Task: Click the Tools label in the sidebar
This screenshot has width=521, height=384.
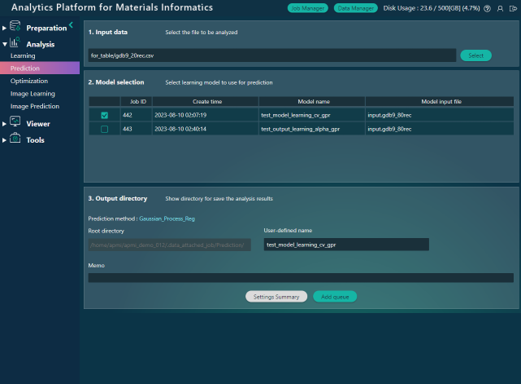Action: coord(35,140)
